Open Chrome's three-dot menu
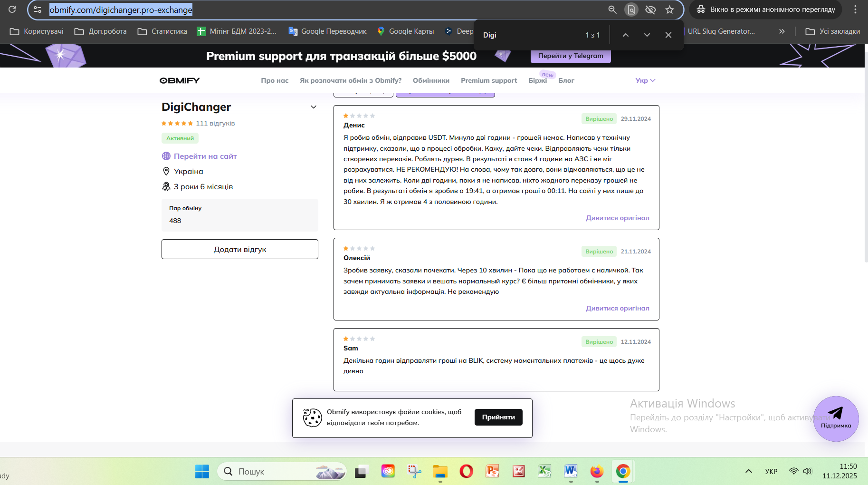868x485 pixels. click(855, 10)
